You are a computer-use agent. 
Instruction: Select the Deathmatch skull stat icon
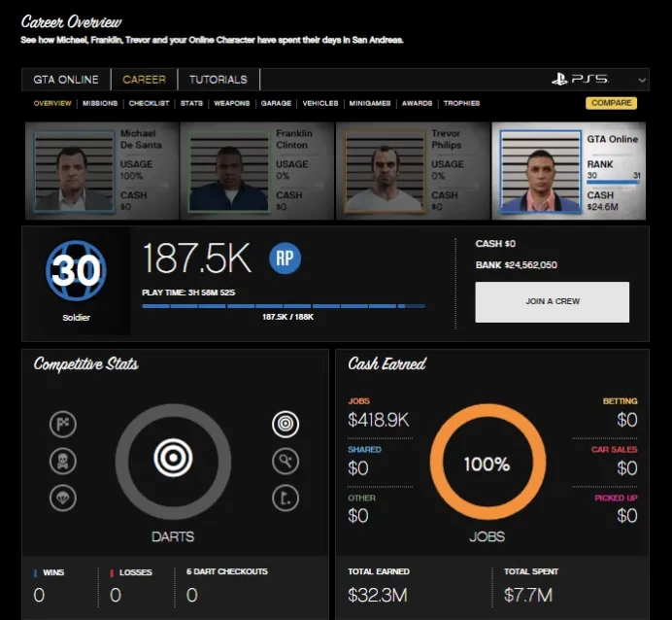coord(63,462)
